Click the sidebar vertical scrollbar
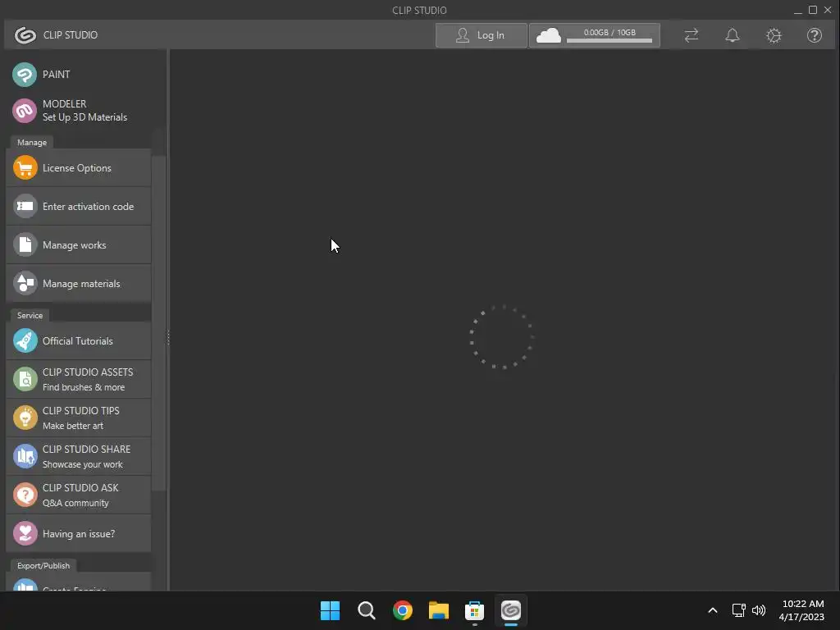Viewport: 840px width, 630px height. [x=158, y=323]
